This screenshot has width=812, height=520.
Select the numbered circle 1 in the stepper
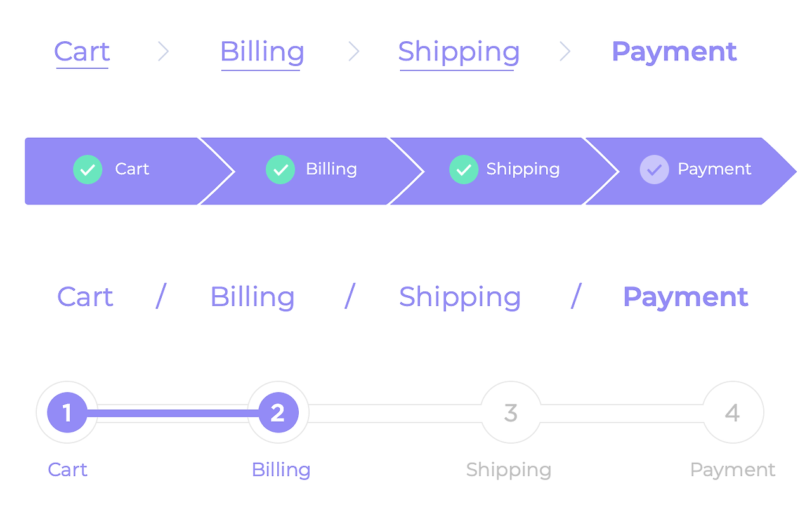pyautogui.click(x=67, y=412)
